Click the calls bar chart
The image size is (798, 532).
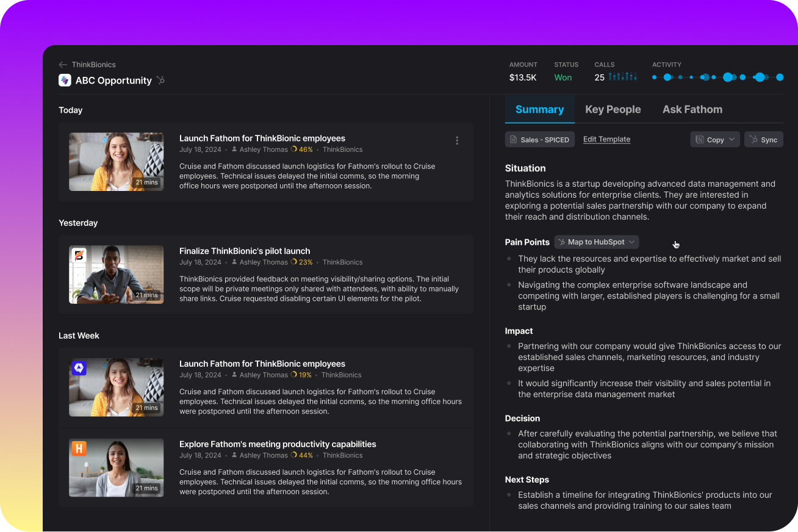(x=623, y=77)
